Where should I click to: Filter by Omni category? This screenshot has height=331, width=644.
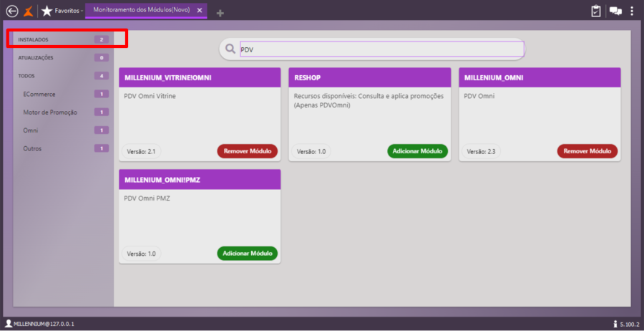pyautogui.click(x=63, y=130)
